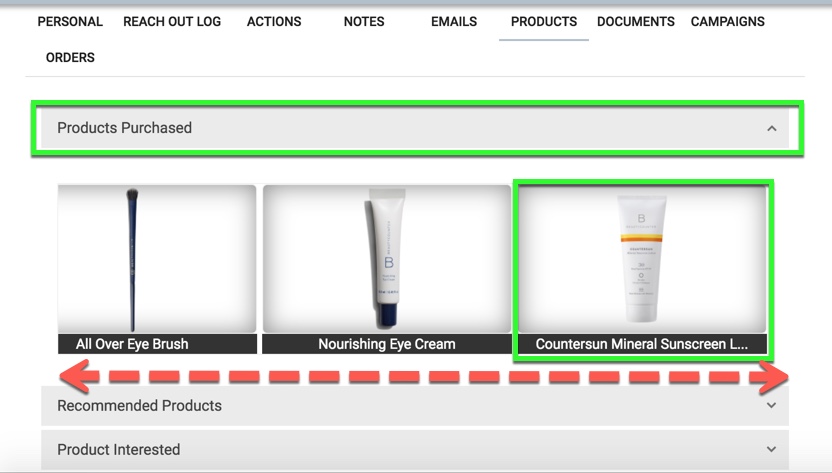Open Countersun Mineral Sunscreen product image
The height and width of the screenshot is (473, 832).
pyautogui.click(x=642, y=259)
